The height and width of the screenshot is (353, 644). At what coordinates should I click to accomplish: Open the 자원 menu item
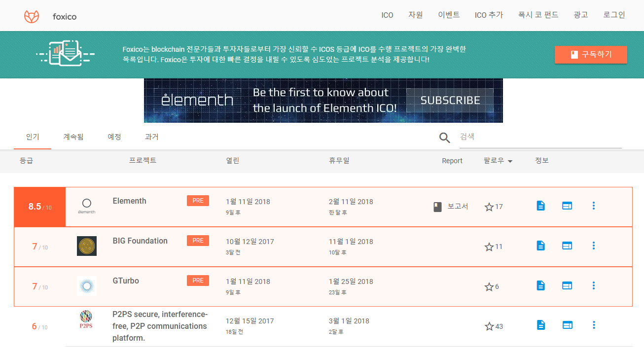tap(416, 15)
